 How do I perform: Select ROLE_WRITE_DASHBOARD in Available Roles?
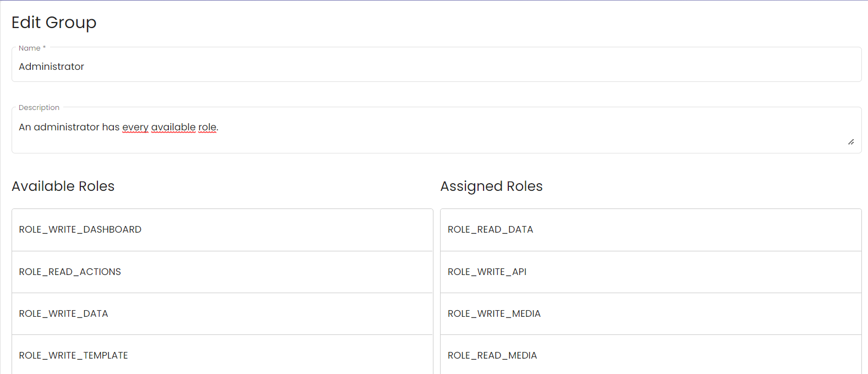click(222, 230)
